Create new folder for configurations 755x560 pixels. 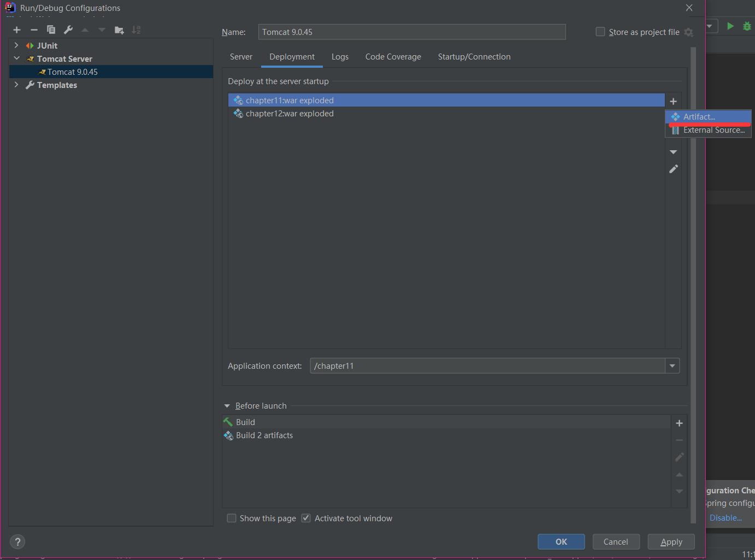pyautogui.click(x=119, y=30)
